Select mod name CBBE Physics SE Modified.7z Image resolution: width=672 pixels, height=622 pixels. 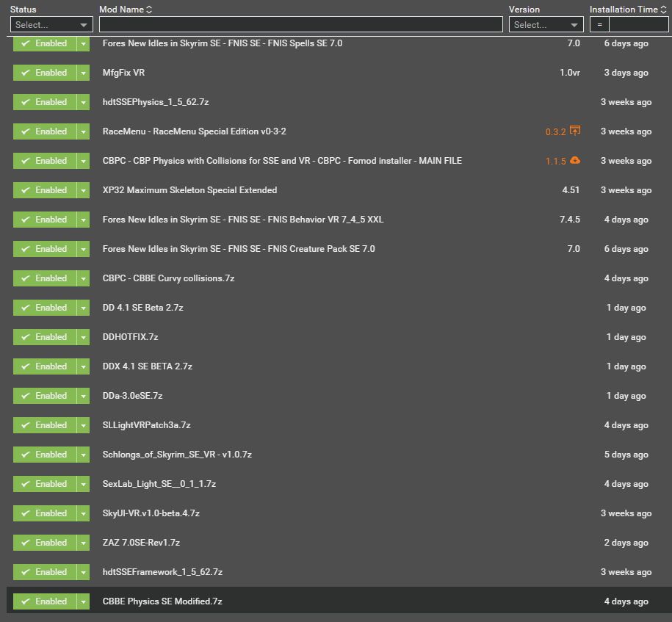point(162,601)
